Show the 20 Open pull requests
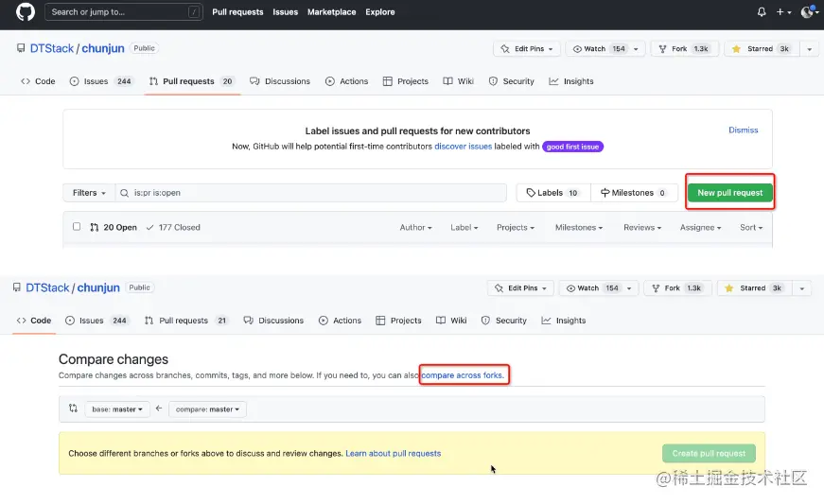Viewport: 824px width, 504px height. tap(114, 227)
